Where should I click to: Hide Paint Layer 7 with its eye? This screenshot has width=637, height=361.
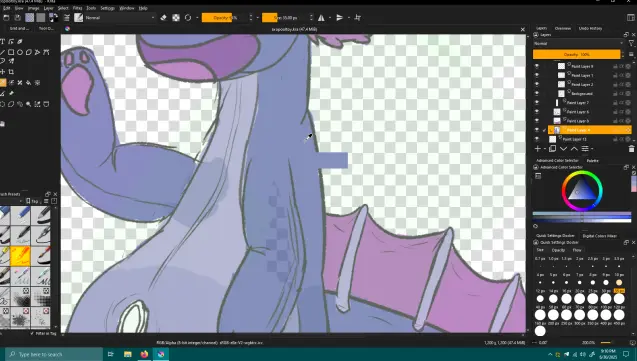pos(537,103)
